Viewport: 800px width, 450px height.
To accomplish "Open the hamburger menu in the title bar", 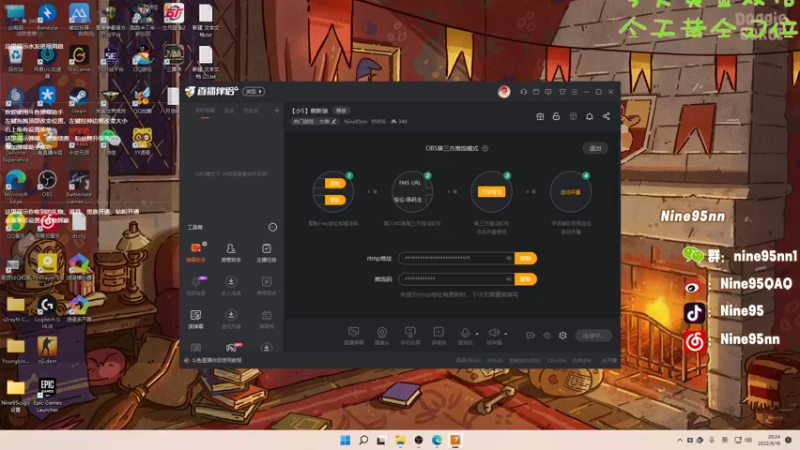I will click(574, 92).
